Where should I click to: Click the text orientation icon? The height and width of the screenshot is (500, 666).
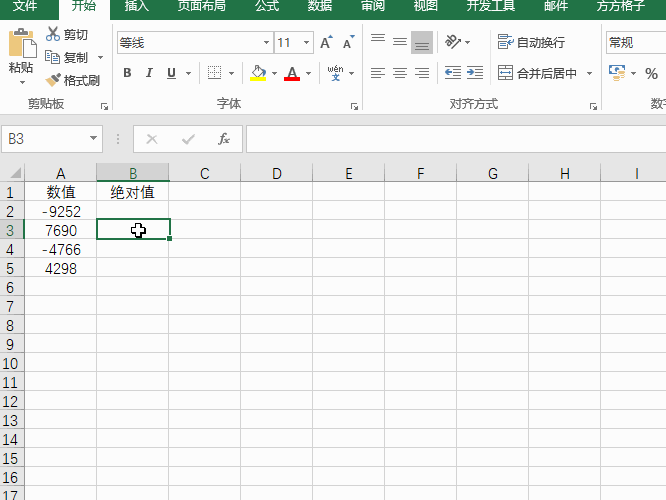[453, 42]
